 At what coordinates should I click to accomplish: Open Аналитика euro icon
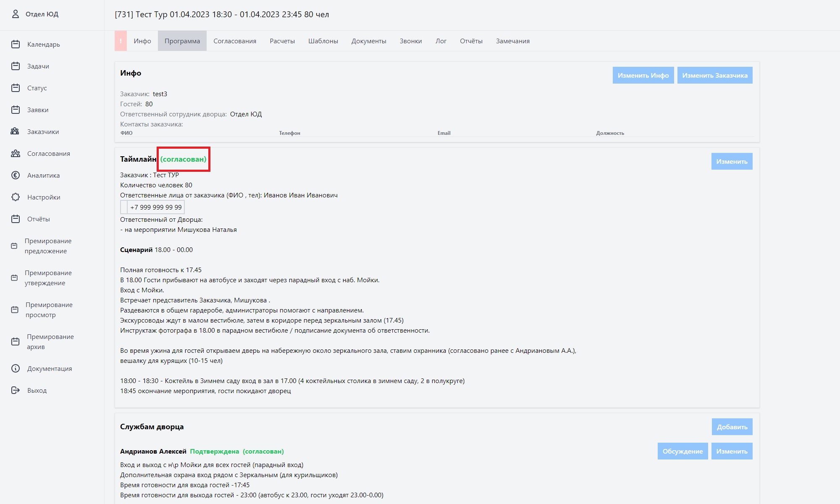point(16,175)
